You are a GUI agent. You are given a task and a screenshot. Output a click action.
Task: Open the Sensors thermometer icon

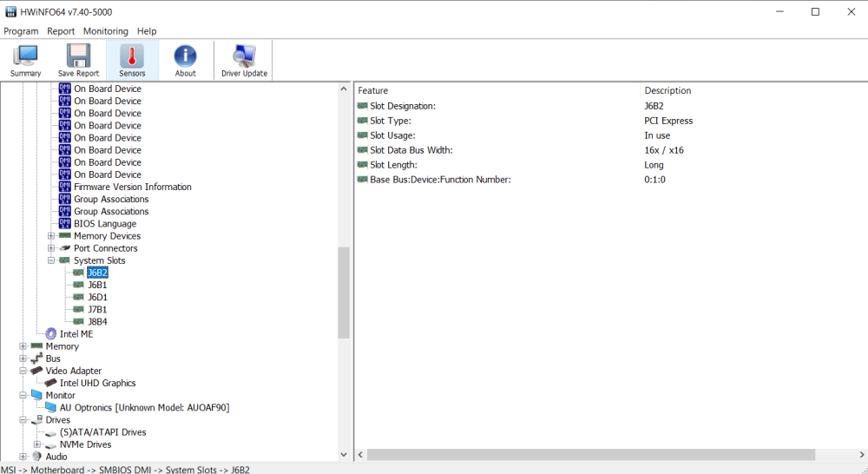132,60
